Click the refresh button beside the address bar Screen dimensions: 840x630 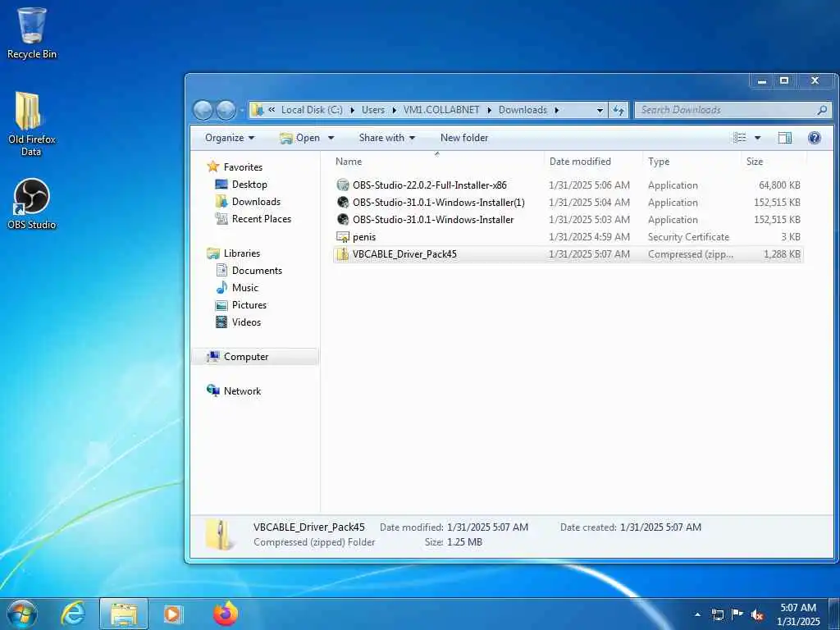coord(619,111)
